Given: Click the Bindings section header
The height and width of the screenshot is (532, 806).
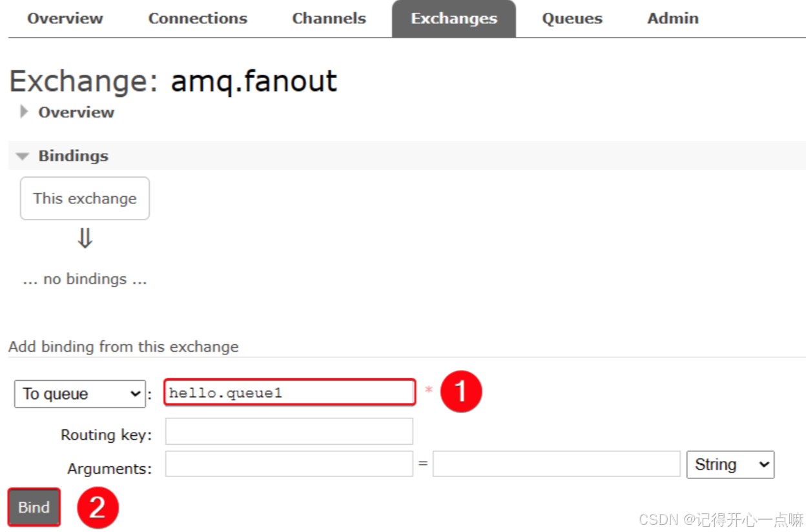Looking at the screenshot, I should coord(73,156).
